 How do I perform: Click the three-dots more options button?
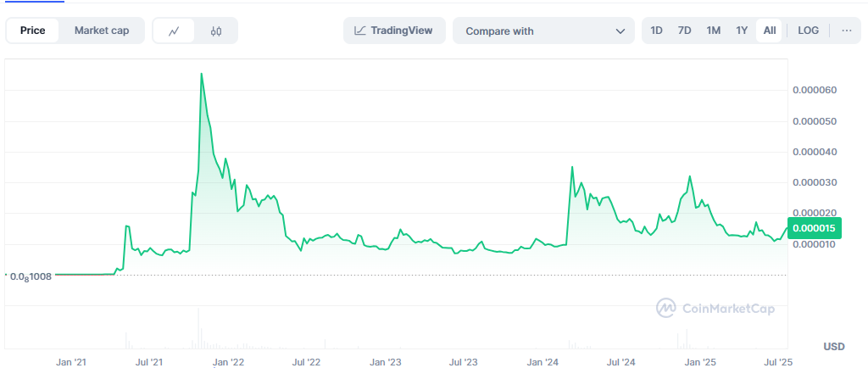pos(846,31)
